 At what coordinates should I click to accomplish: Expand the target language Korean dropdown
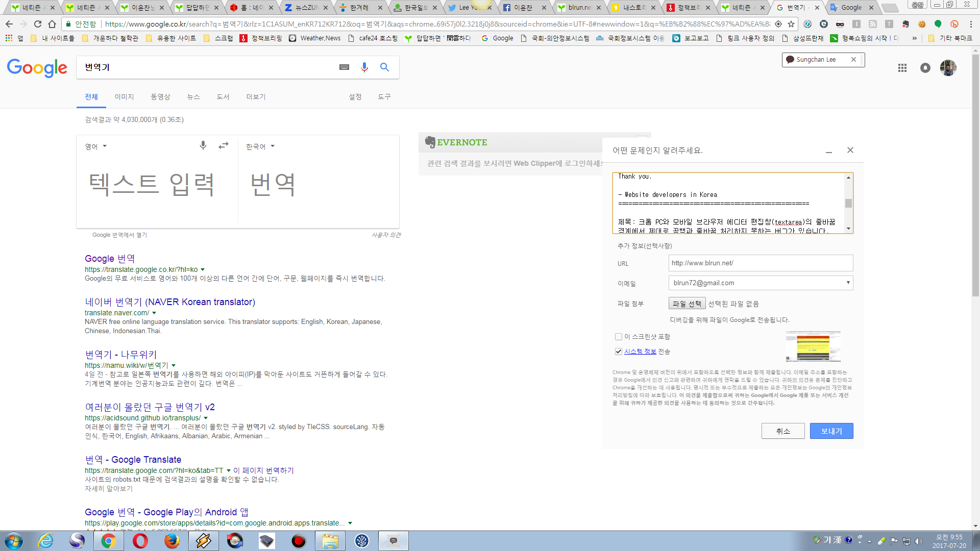[x=260, y=146]
